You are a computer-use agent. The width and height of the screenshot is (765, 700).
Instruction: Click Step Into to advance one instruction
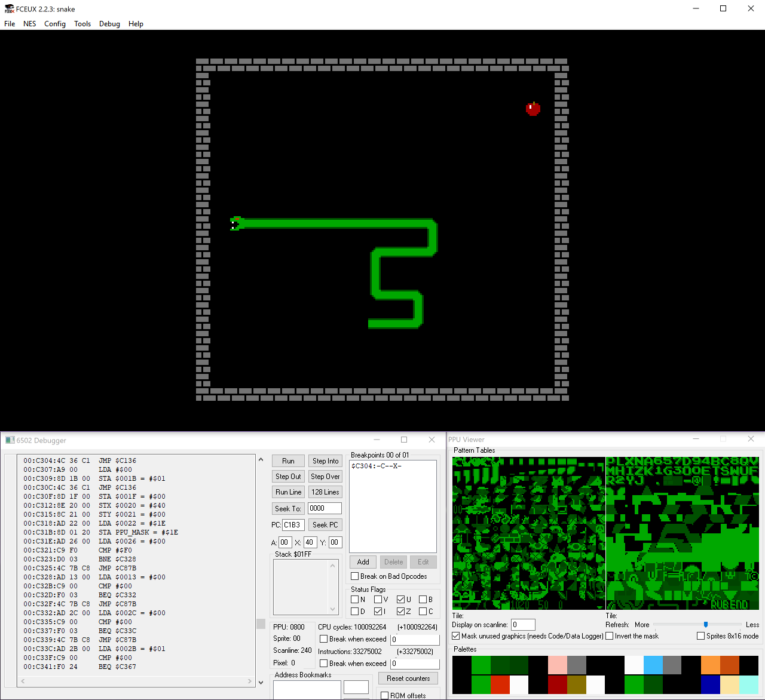click(325, 460)
